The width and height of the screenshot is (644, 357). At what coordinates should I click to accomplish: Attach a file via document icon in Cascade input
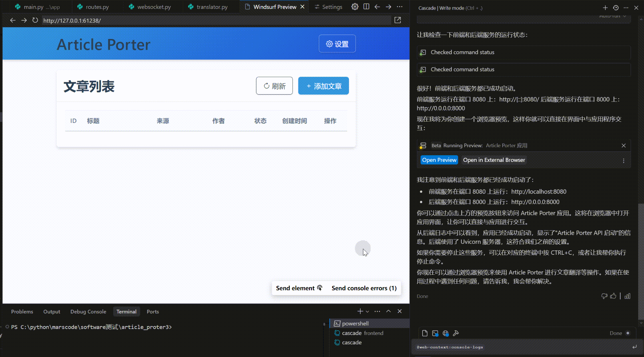click(x=425, y=333)
